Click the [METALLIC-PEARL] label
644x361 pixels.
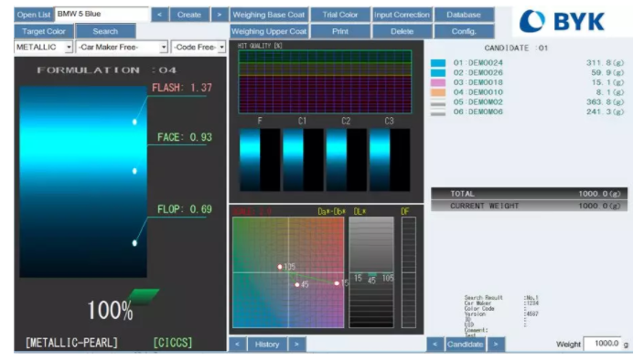click(71, 343)
